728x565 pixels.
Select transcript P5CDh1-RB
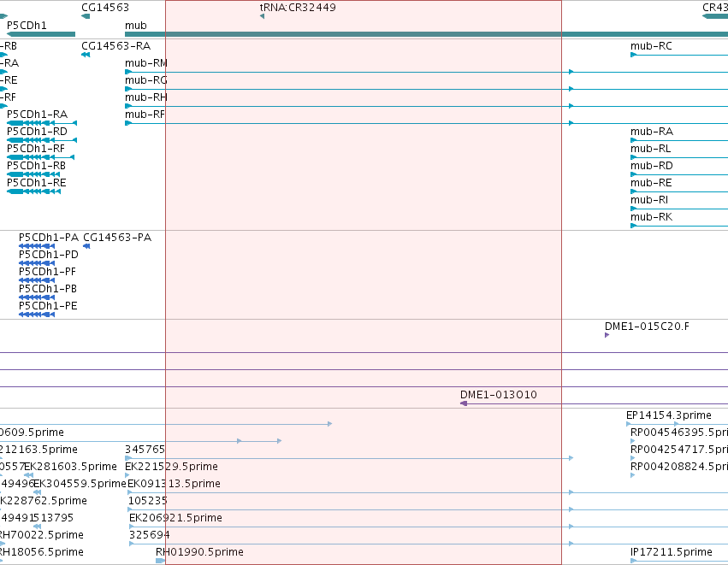(36, 166)
